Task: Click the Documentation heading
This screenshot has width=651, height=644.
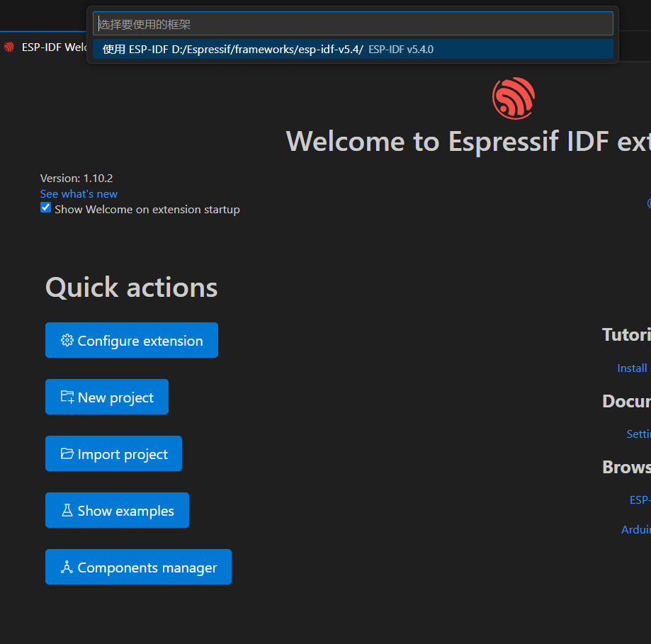Action: 626,401
